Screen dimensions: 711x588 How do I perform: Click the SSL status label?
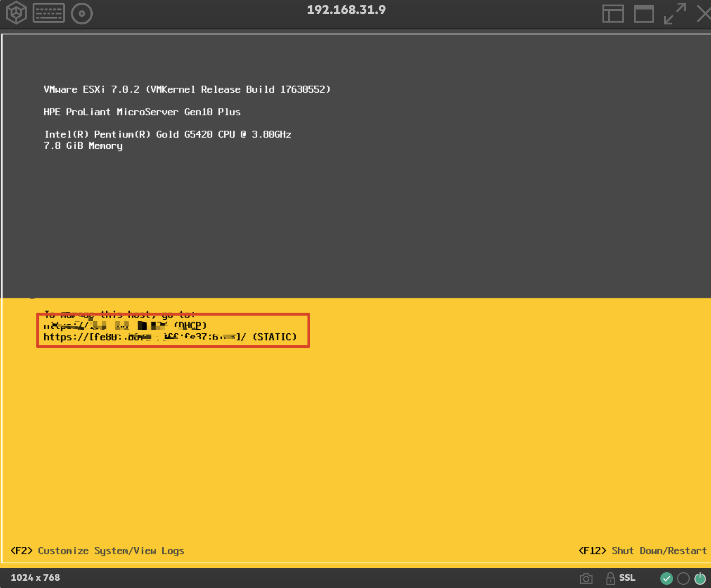tap(627, 578)
